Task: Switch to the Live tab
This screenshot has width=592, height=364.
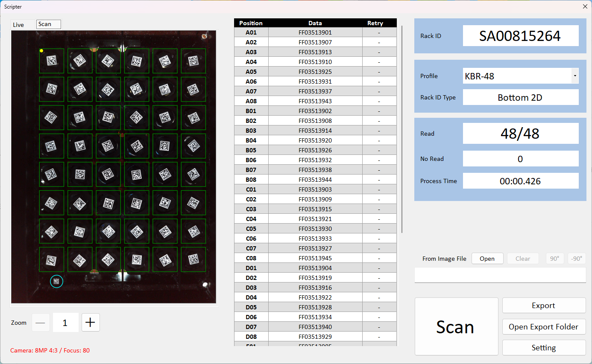Action: (x=19, y=25)
